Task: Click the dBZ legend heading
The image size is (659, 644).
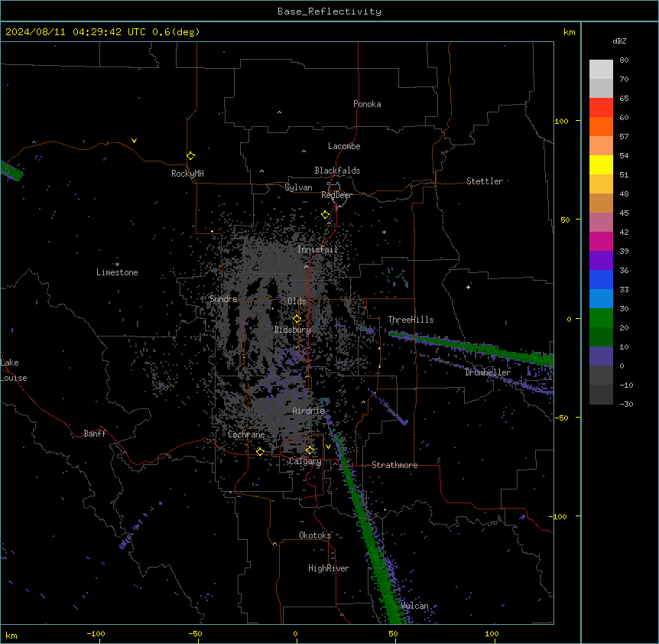Action: 619,41
